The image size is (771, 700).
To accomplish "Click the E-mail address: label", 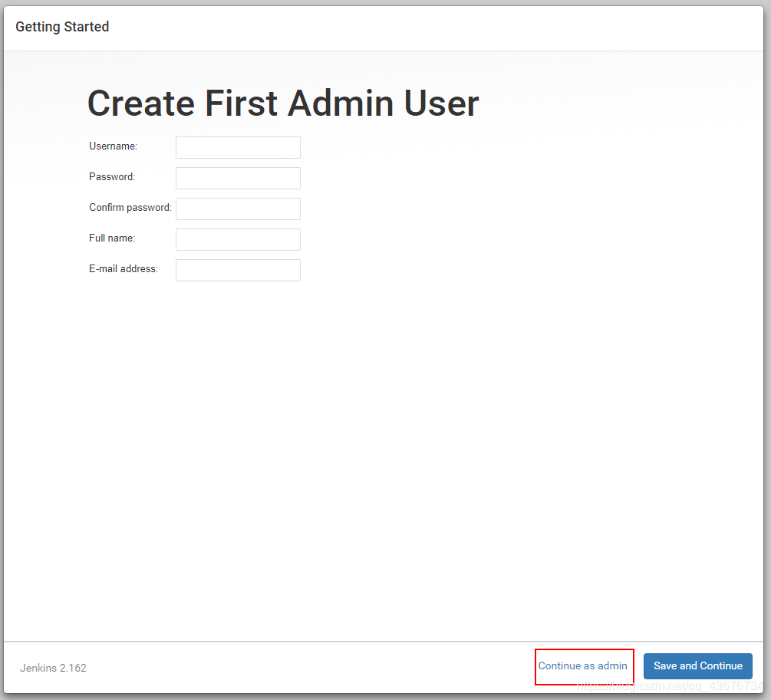I will point(124,269).
